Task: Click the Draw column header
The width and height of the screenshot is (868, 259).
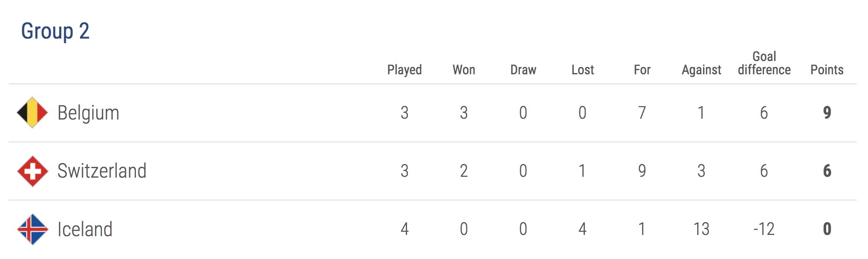Action: pos(523,70)
